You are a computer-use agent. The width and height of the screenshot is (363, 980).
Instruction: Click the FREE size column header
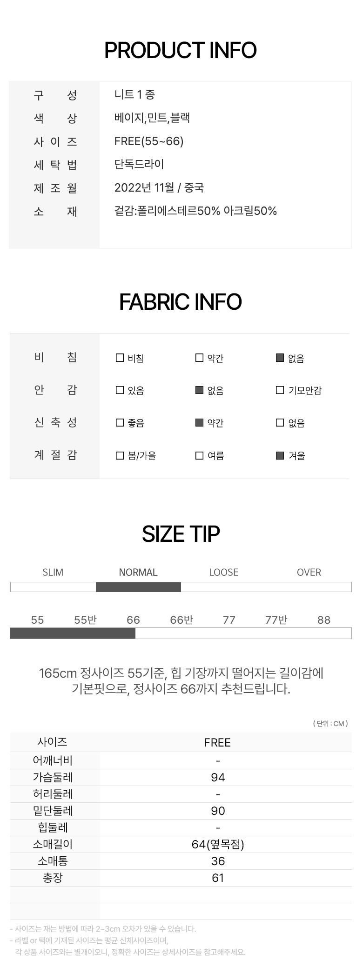click(x=217, y=742)
